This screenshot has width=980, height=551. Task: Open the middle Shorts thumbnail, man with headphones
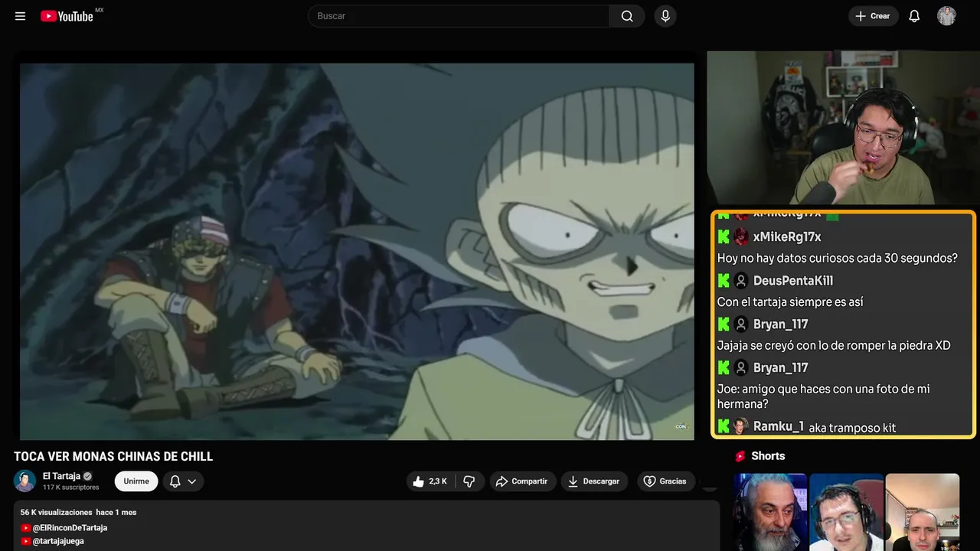846,512
